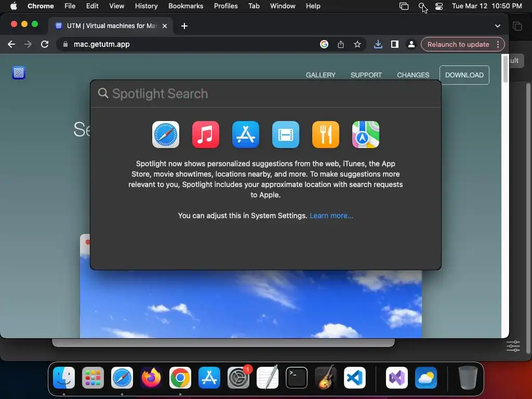Screen dimensions: 532x399
Task: Open a new Chrome tab
Action: (x=184, y=26)
